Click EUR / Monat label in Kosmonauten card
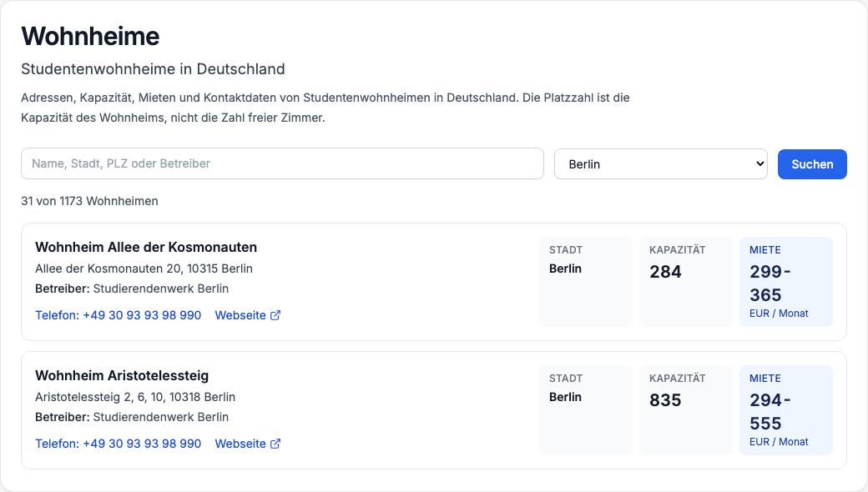 pyautogui.click(x=779, y=314)
